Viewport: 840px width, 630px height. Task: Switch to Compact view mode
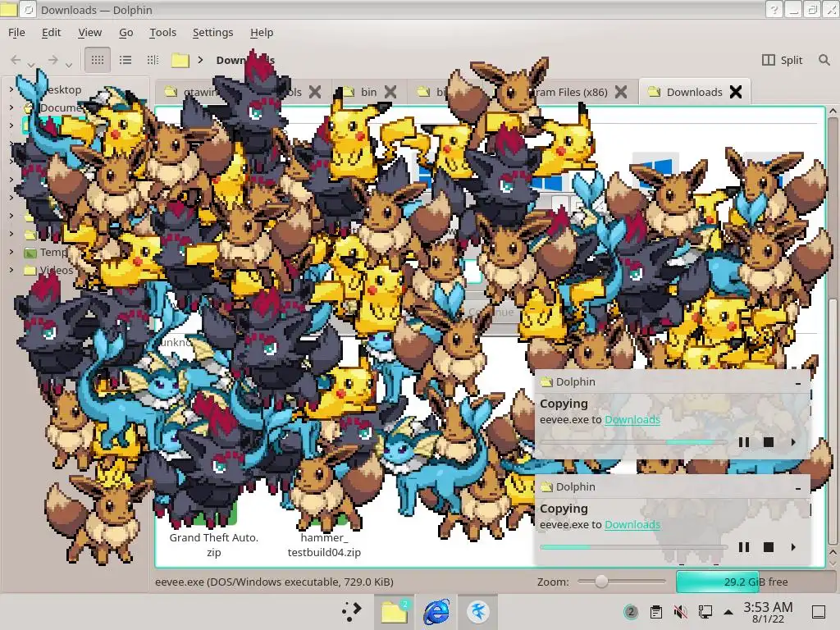click(126, 59)
